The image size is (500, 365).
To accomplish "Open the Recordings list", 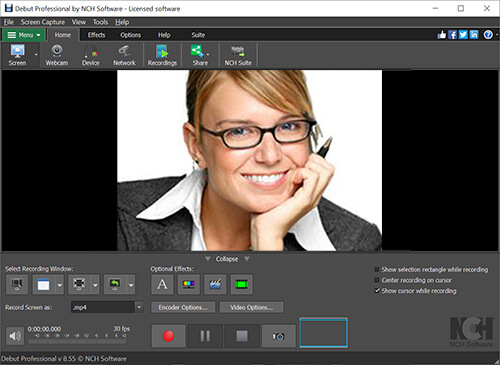I will [162, 55].
